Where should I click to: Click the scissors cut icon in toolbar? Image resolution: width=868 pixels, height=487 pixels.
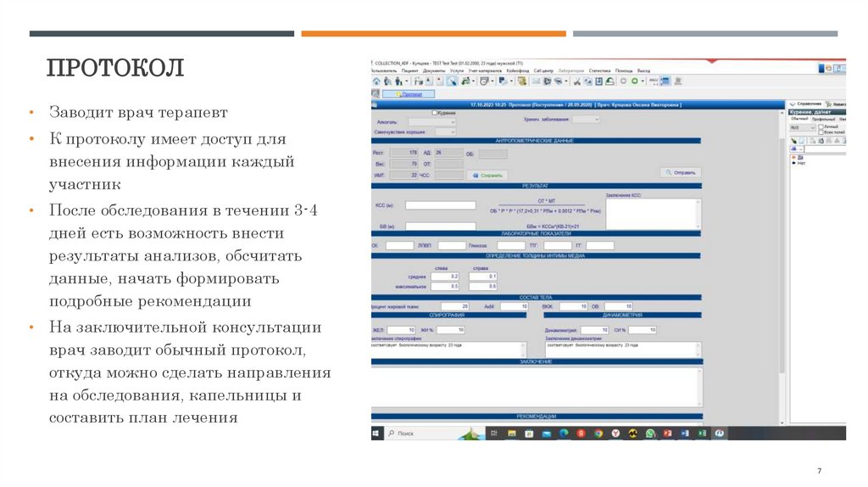577,81
